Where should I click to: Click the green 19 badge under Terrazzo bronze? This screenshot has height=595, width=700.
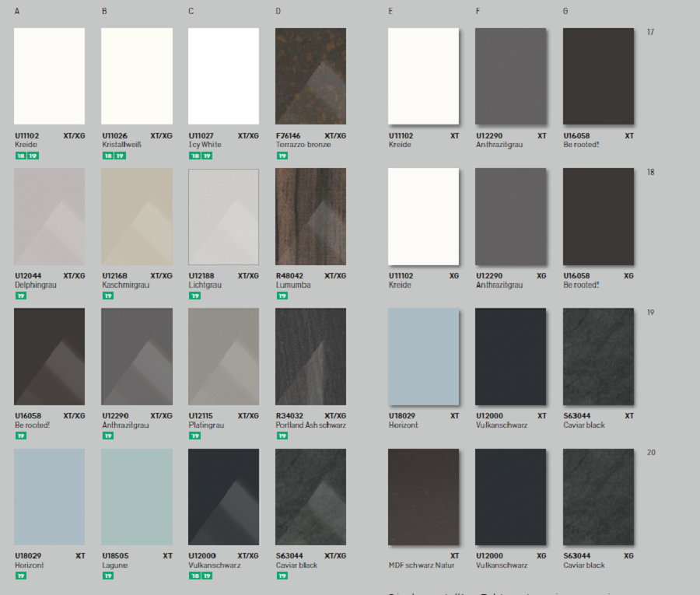pos(281,156)
